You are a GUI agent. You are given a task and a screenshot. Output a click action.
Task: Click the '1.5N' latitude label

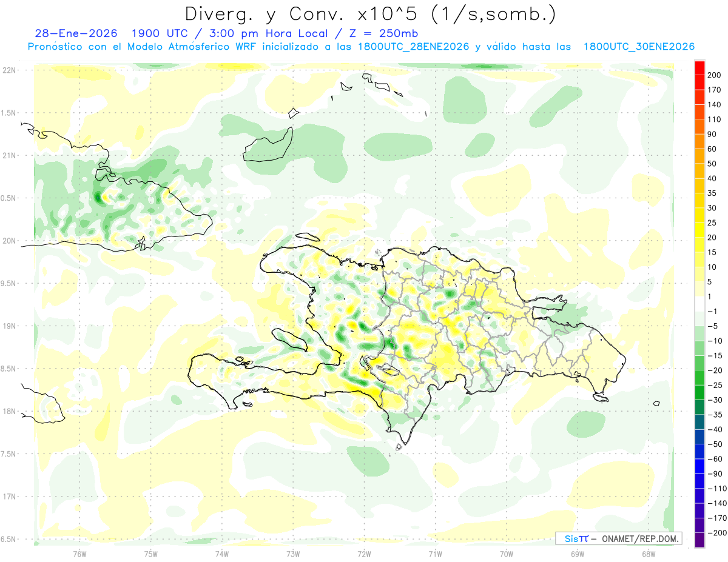pyautogui.click(x=9, y=113)
